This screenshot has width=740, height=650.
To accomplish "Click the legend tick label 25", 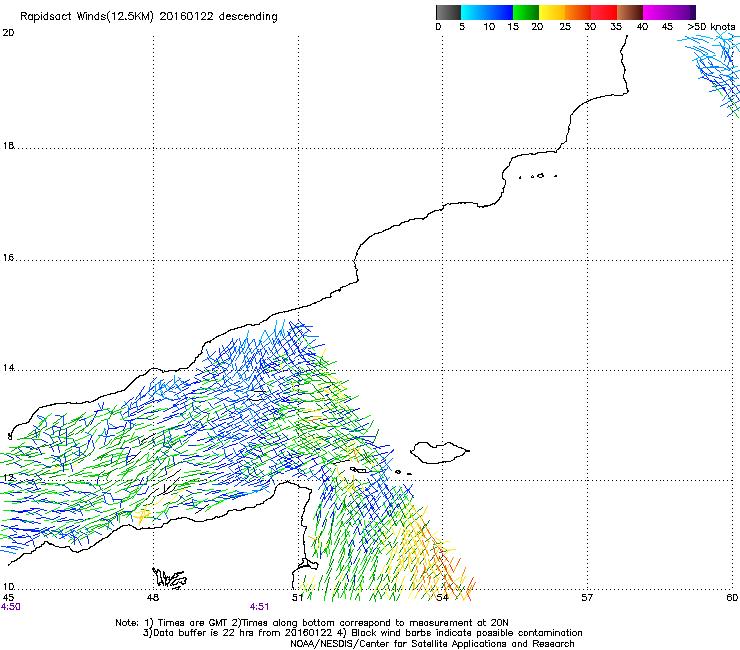I will click(x=565, y=27).
